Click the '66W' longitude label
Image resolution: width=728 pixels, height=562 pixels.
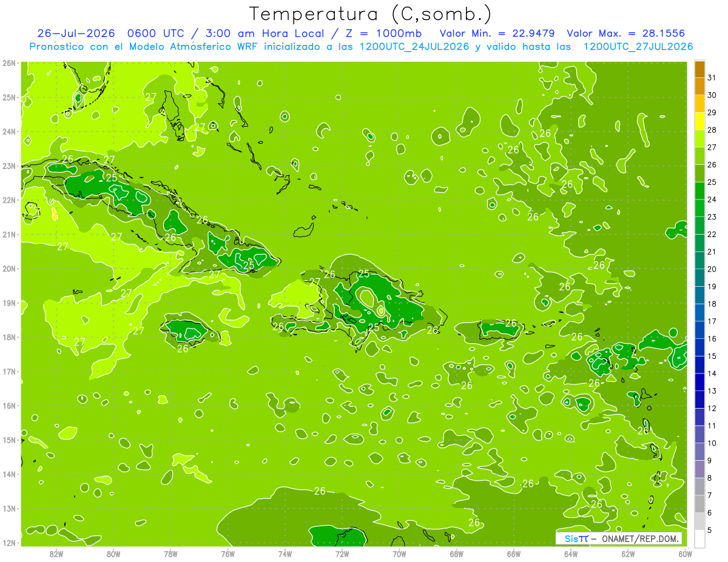513,554
